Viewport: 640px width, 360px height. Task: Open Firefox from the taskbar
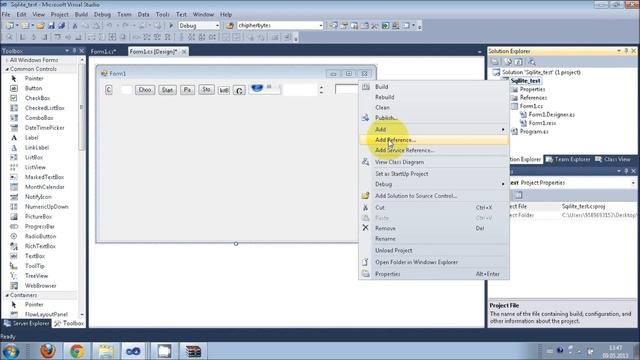tap(48, 351)
